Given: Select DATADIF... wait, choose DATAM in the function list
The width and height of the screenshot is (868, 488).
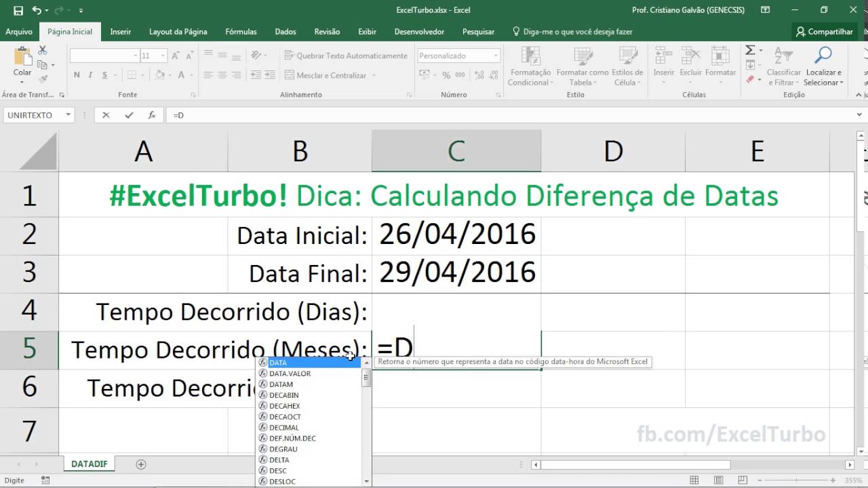Looking at the screenshot, I should tap(309, 384).
